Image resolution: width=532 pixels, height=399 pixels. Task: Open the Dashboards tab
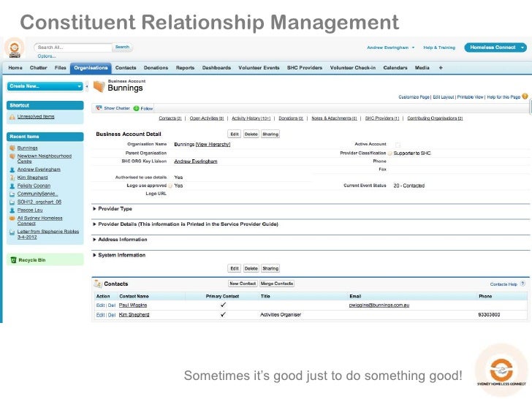pos(216,68)
